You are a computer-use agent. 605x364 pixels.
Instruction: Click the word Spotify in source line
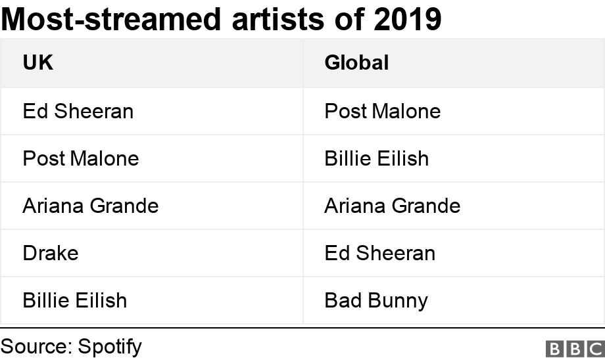(110, 346)
